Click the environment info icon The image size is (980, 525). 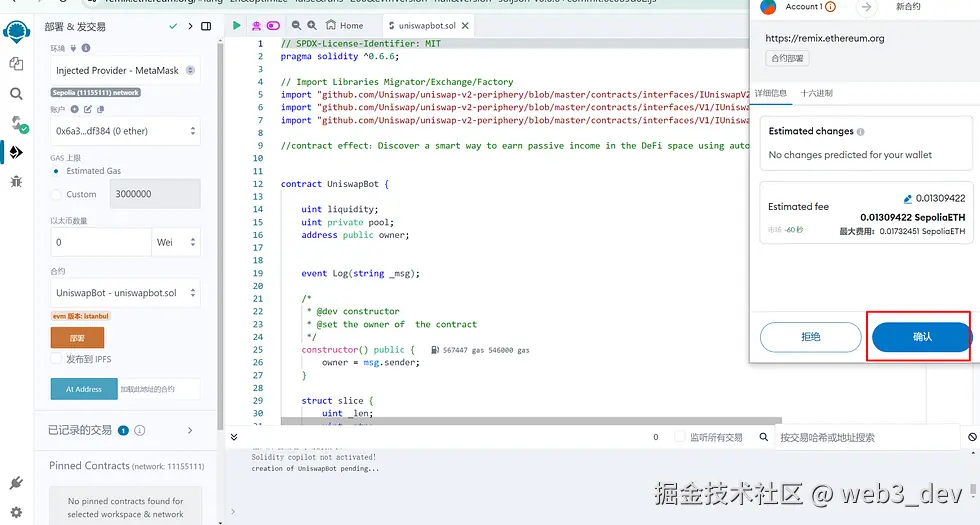click(86, 48)
